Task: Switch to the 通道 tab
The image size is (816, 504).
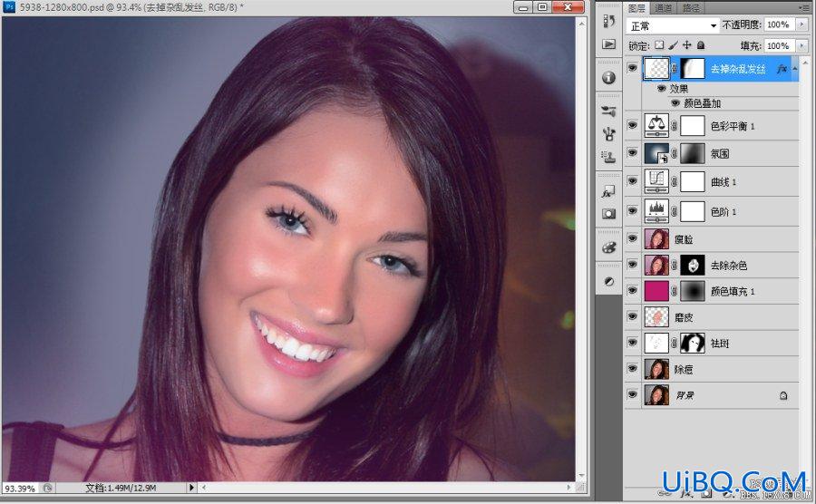Action: click(x=664, y=8)
